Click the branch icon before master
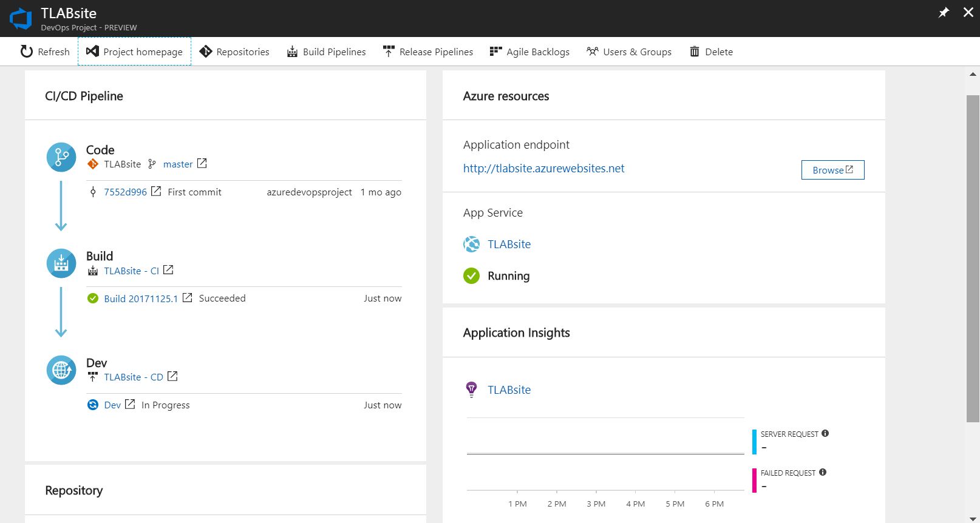The height and width of the screenshot is (523, 980). click(152, 164)
